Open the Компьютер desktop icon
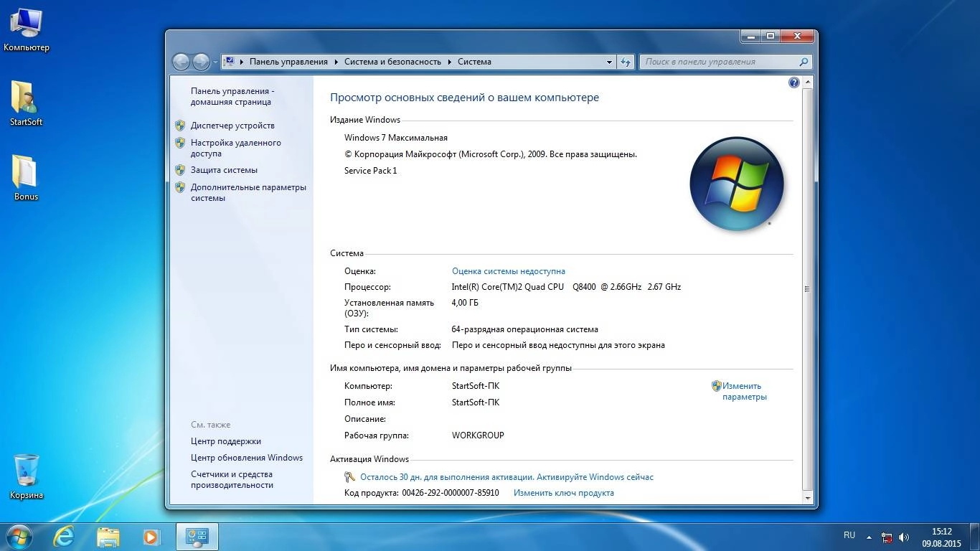 [26, 30]
